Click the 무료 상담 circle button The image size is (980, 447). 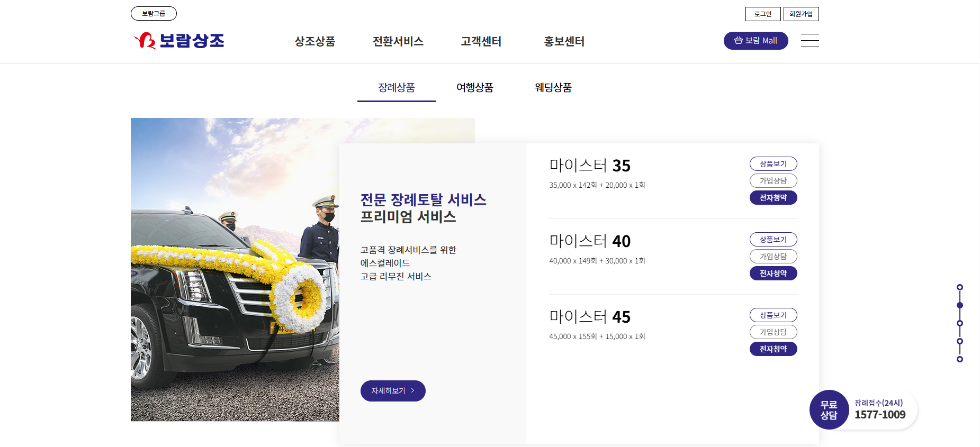pos(829,410)
